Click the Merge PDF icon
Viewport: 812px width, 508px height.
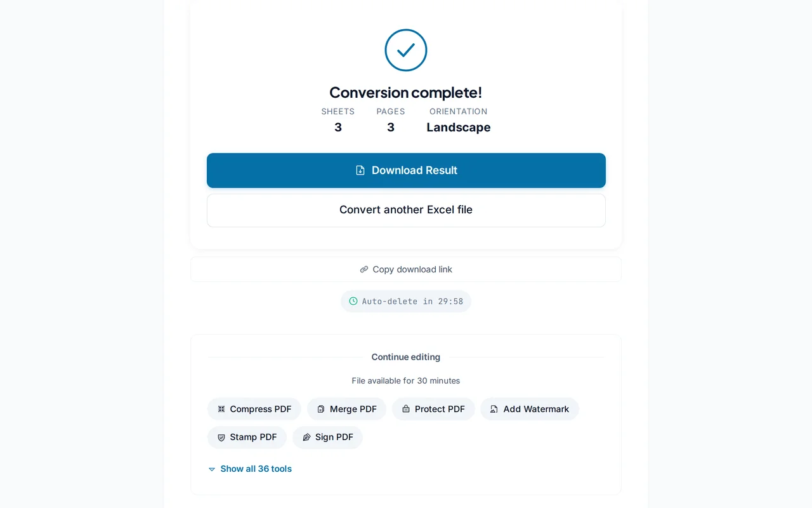pyautogui.click(x=322, y=409)
